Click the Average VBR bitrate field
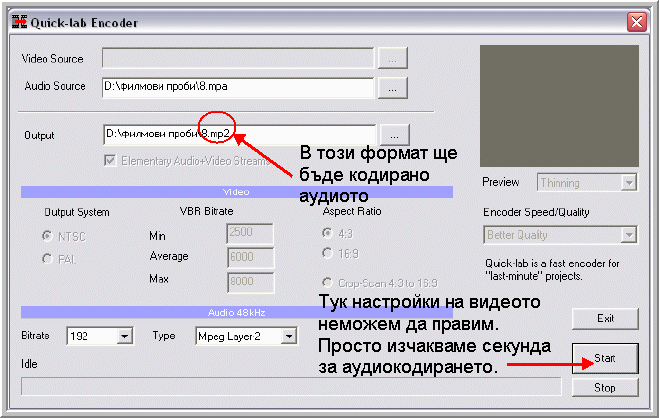This screenshot has height=418, width=659. pos(250,258)
